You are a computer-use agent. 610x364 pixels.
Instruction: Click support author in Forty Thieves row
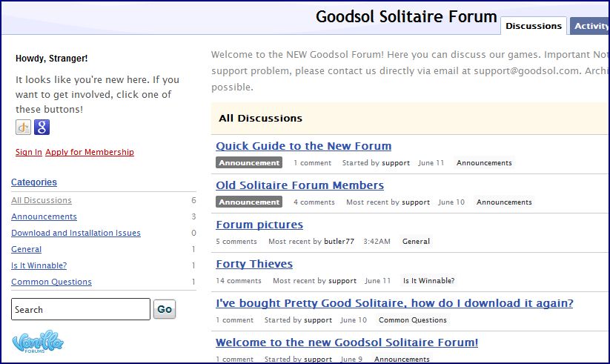point(342,281)
